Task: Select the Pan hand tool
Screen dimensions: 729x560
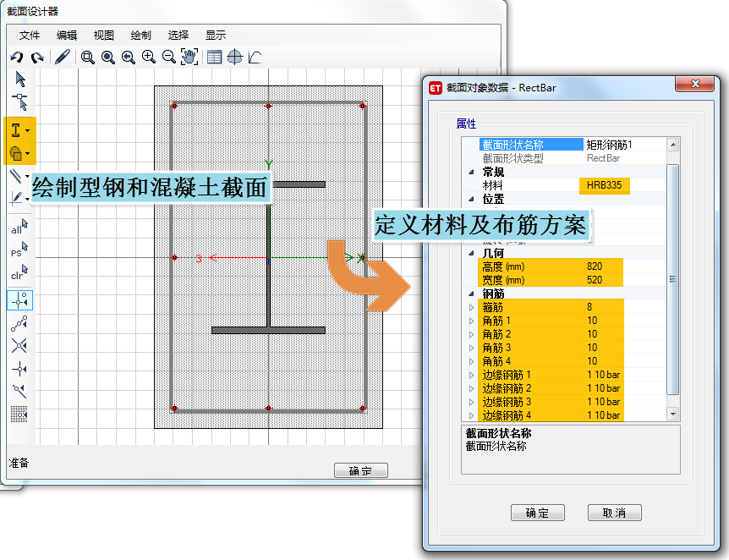Action: [x=189, y=58]
